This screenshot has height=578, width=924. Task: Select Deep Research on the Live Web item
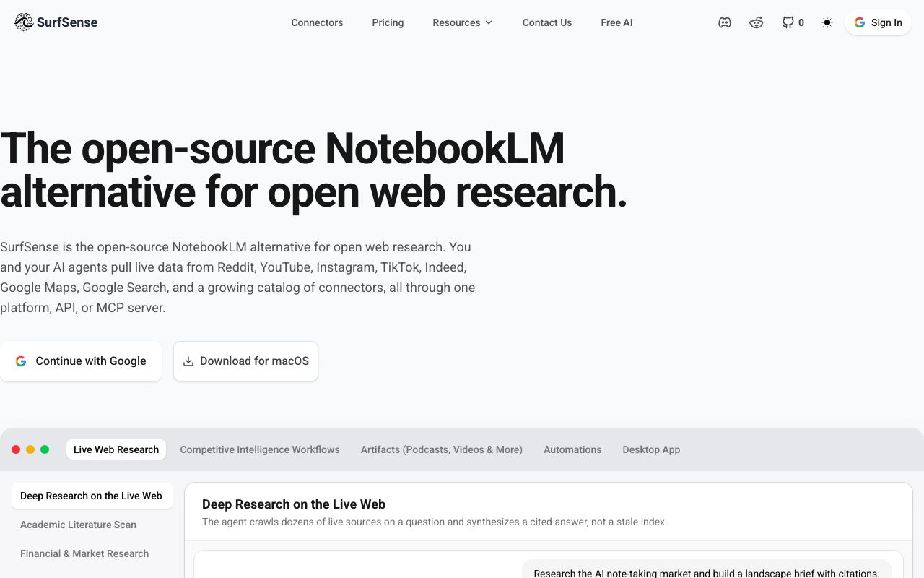click(92, 496)
